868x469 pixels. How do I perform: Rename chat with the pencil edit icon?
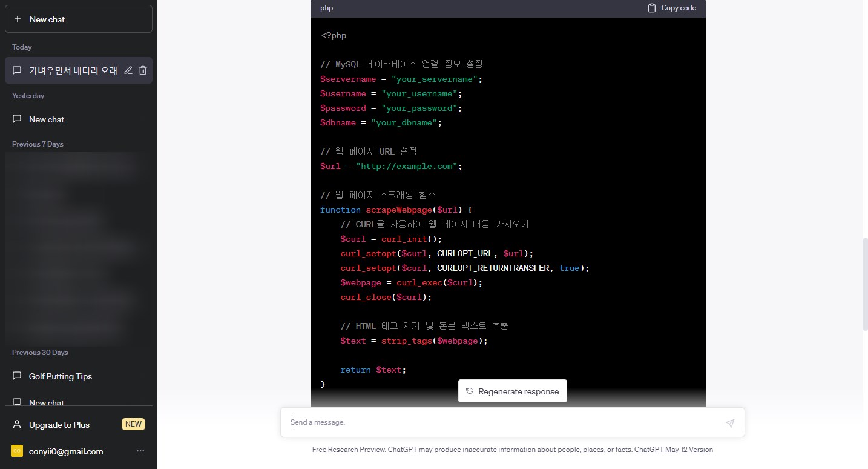[x=128, y=70]
